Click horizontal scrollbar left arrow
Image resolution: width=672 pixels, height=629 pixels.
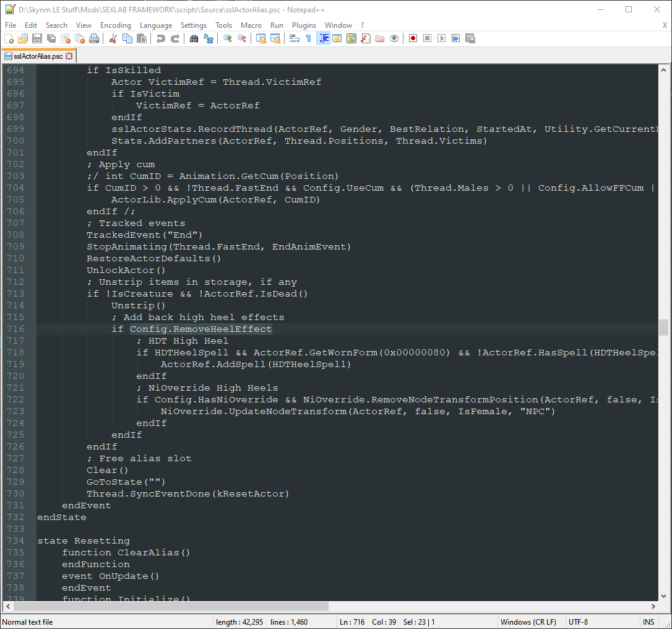(x=7, y=606)
